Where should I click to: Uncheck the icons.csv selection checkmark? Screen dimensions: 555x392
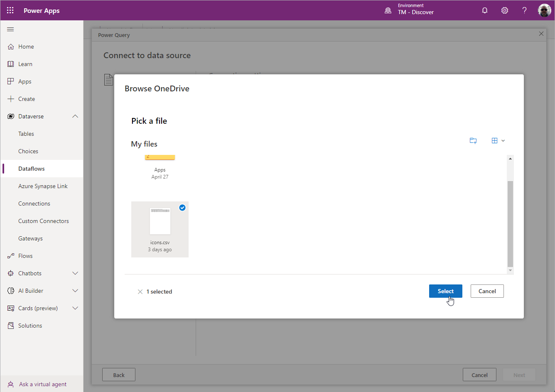182,208
